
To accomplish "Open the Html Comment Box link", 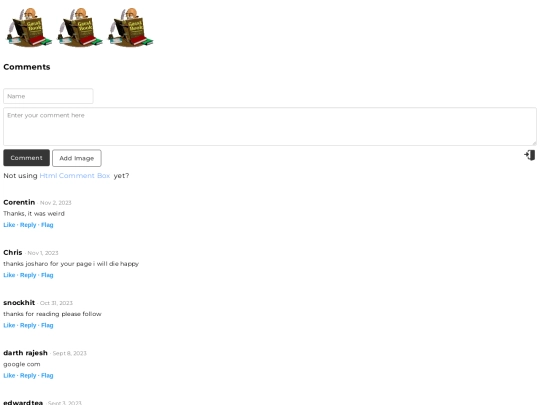I will tap(75, 176).
